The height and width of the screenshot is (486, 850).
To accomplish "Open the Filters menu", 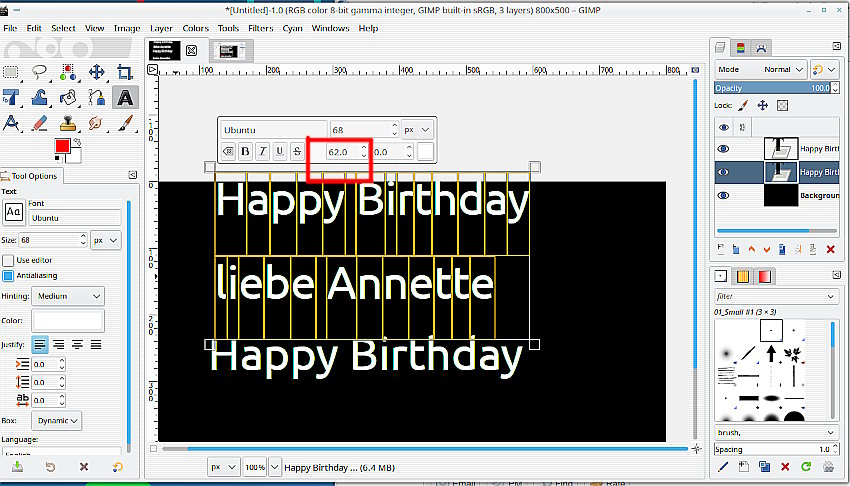I will click(260, 28).
